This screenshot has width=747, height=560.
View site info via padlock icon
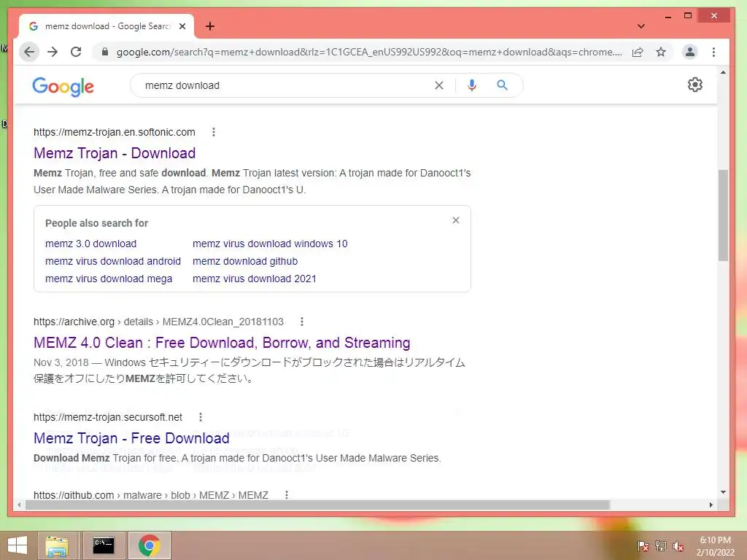tap(105, 52)
